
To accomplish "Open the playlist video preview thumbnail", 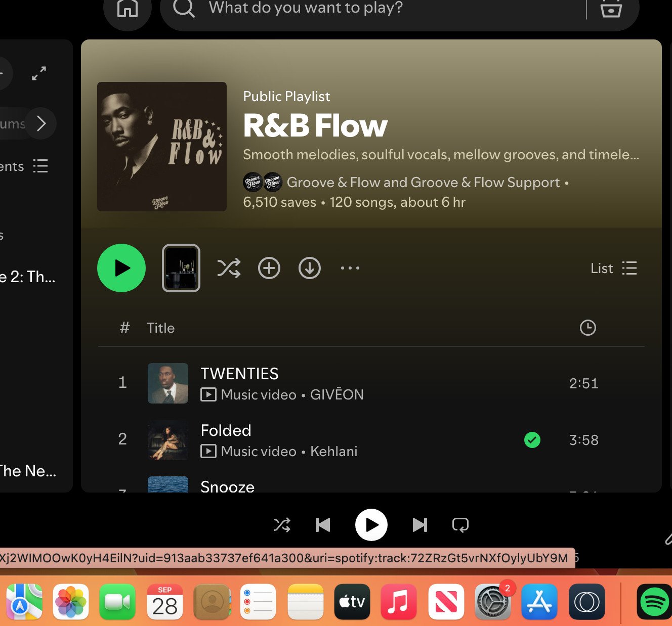I will pos(181,268).
